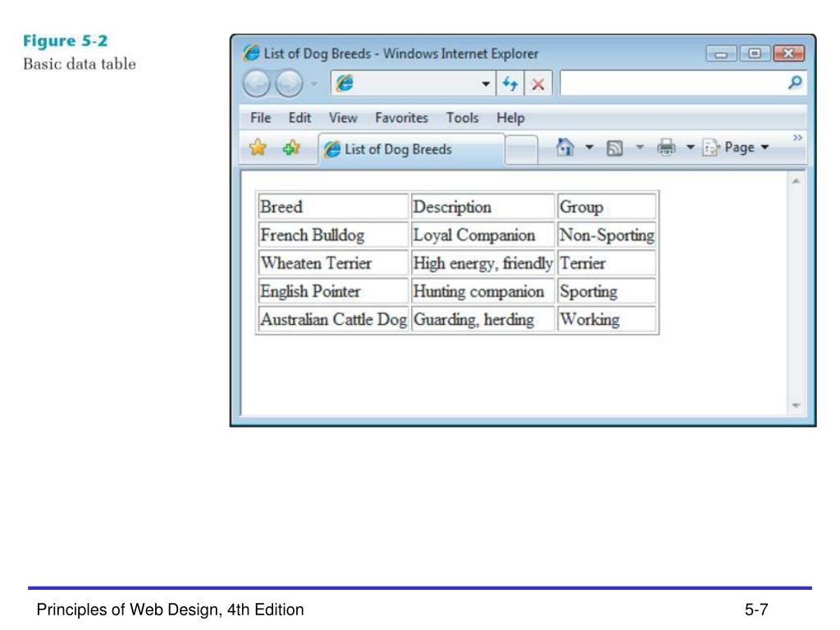This screenshot has width=840, height=630.
Task: Open the Help menu
Action: 510,118
